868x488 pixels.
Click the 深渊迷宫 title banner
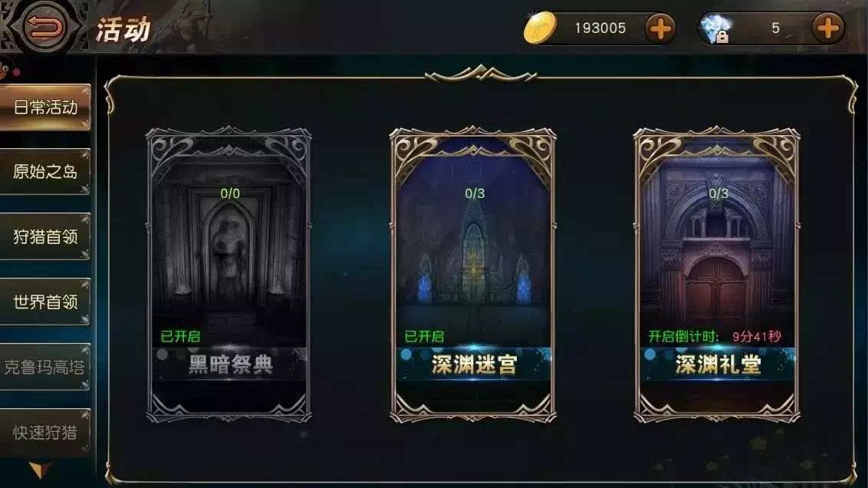pos(474,364)
